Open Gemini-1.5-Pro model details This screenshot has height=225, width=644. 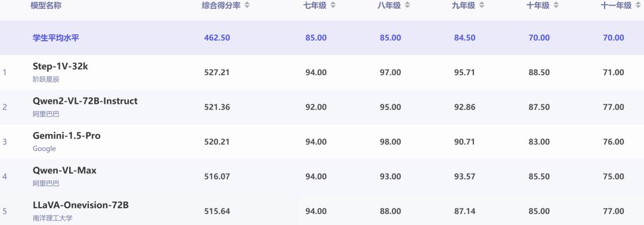click(x=67, y=135)
